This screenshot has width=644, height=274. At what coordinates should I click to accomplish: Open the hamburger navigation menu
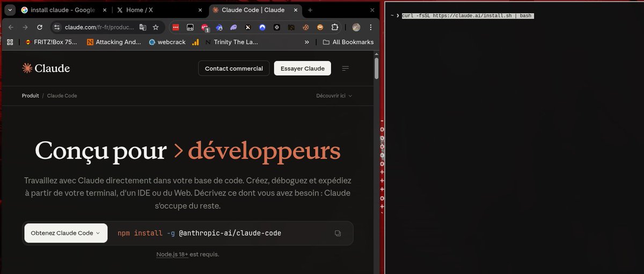346,68
